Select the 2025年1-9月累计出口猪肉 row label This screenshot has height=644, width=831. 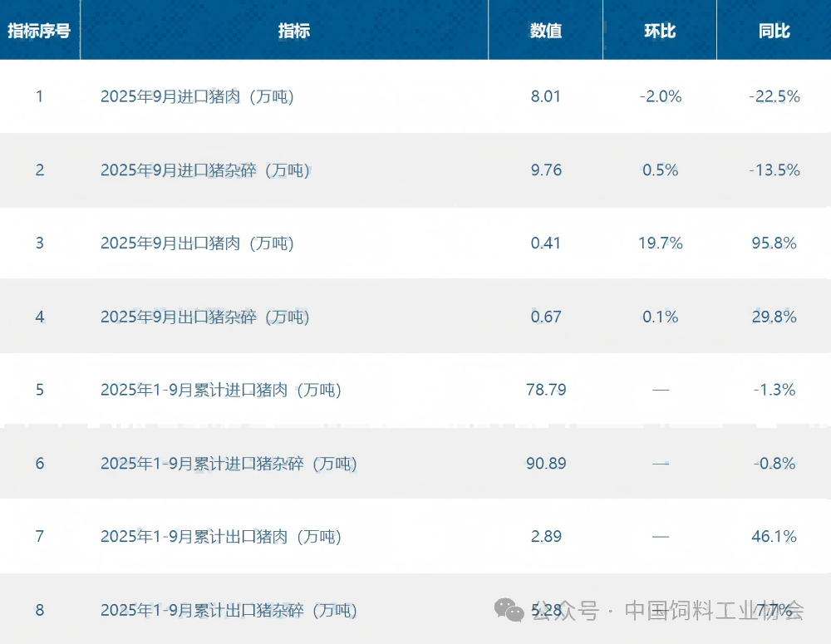(x=221, y=537)
